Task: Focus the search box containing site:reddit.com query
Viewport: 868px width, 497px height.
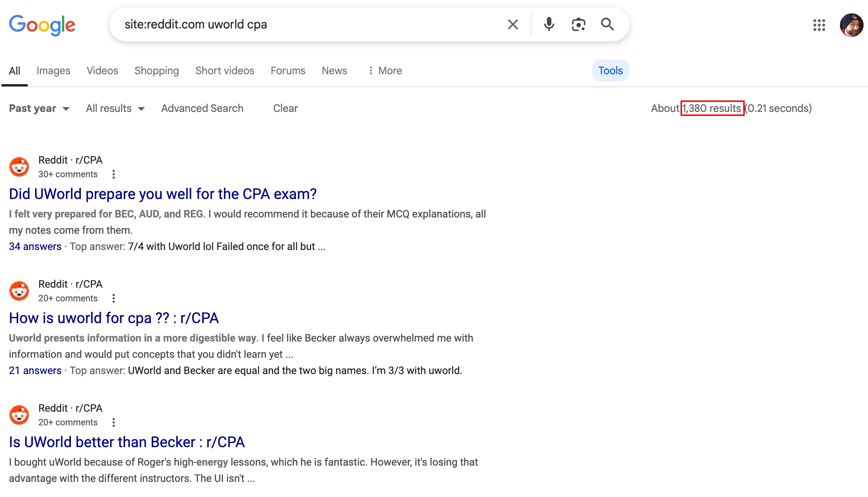Action: [310, 24]
